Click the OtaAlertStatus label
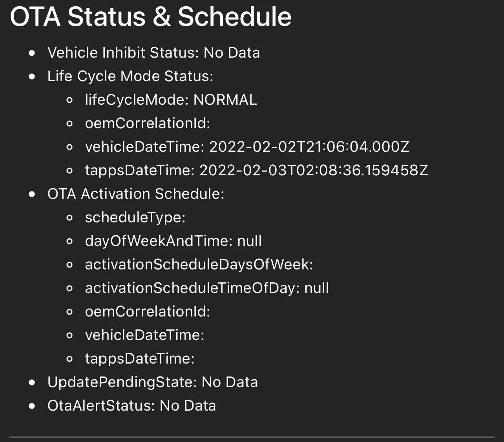The image size is (504, 442). [x=101, y=406]
